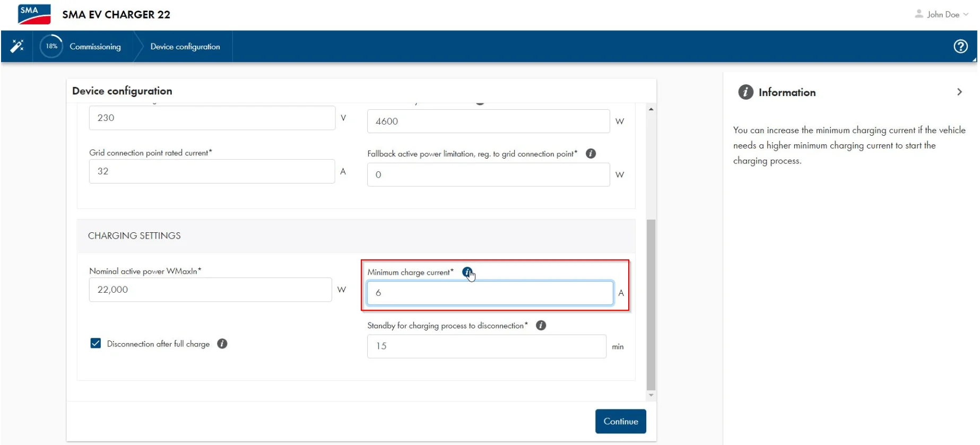Show info for Disconnection after full charge
Viewport: 980px width, 445px height.
point(222,344)
